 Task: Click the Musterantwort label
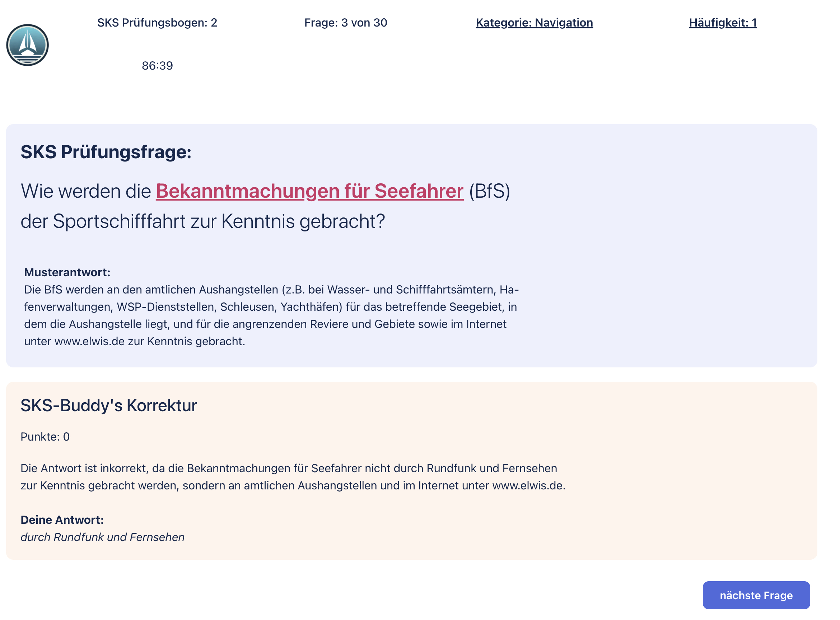coord(67,272)
